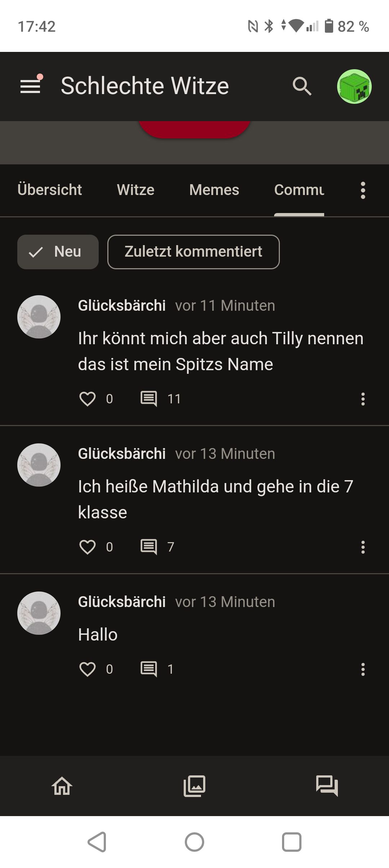Go to the home icon in bottom bar
The height and width of the screenshot is (868, 389).
pos(62,786)
